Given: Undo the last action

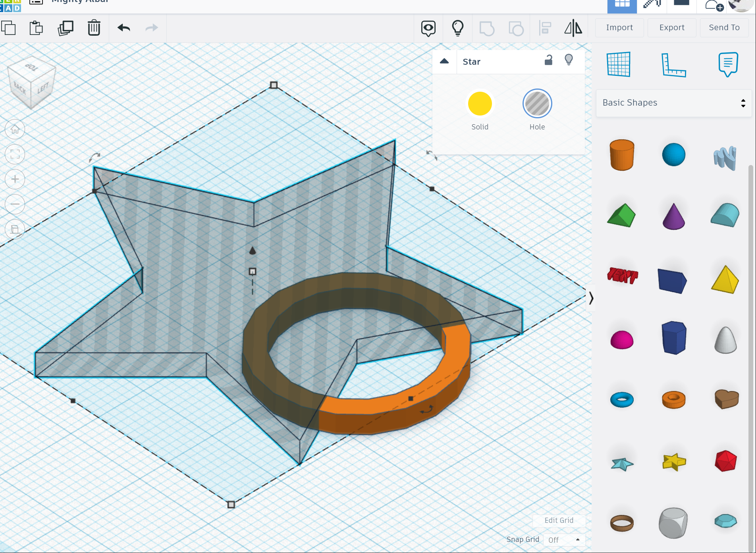Looking at the screenshot, I should [x=123, y=28].
